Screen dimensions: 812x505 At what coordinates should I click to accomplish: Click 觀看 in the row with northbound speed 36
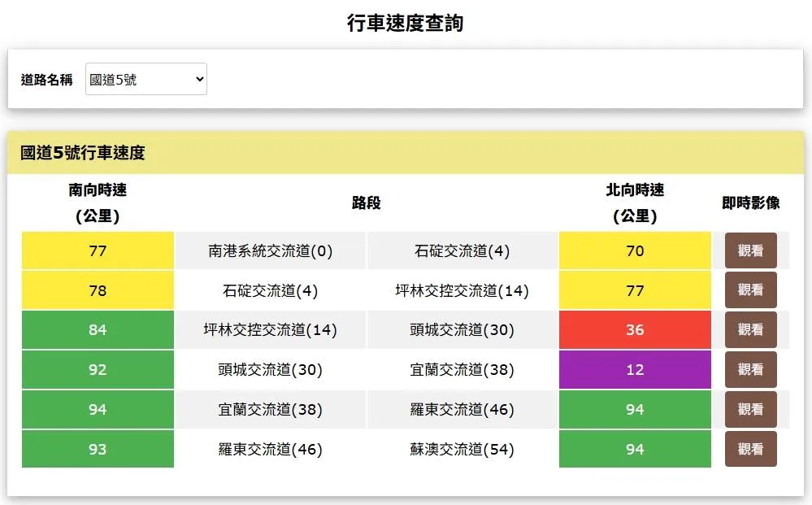tap(750, 329)
